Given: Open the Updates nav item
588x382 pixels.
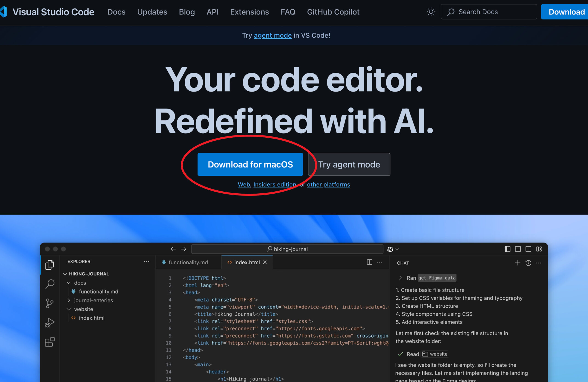Looking at the screenshot, I should pos(152,12).
